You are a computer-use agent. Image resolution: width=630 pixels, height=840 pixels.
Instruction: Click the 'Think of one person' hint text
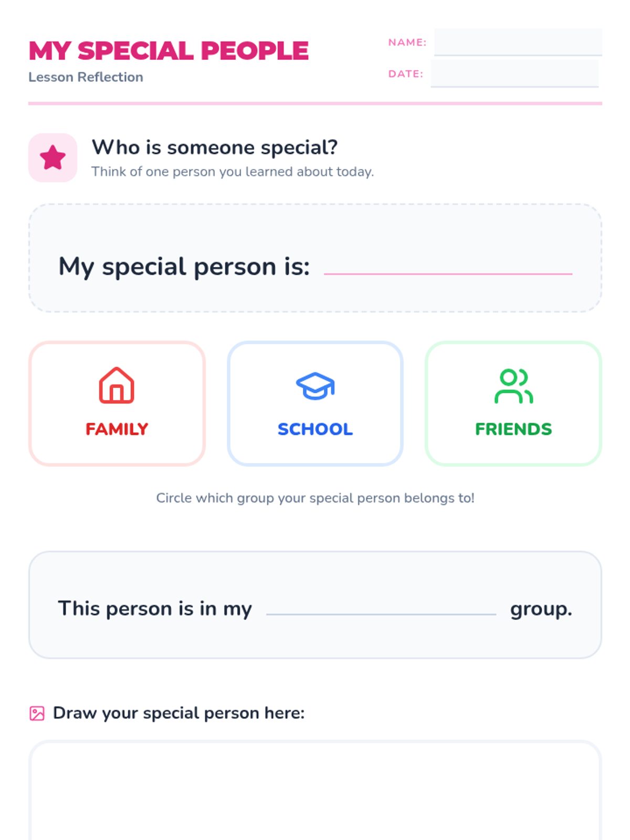point(233,172)
